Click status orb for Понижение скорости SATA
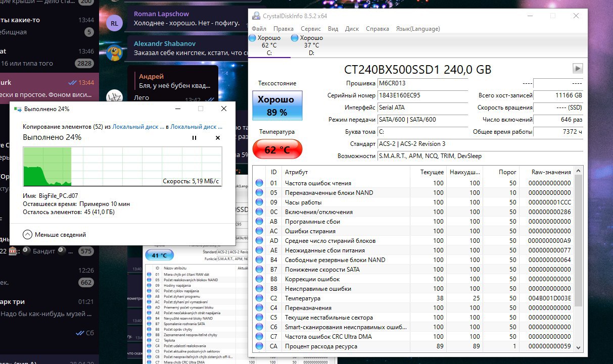613x364 pixels. [x=259, y=270]
